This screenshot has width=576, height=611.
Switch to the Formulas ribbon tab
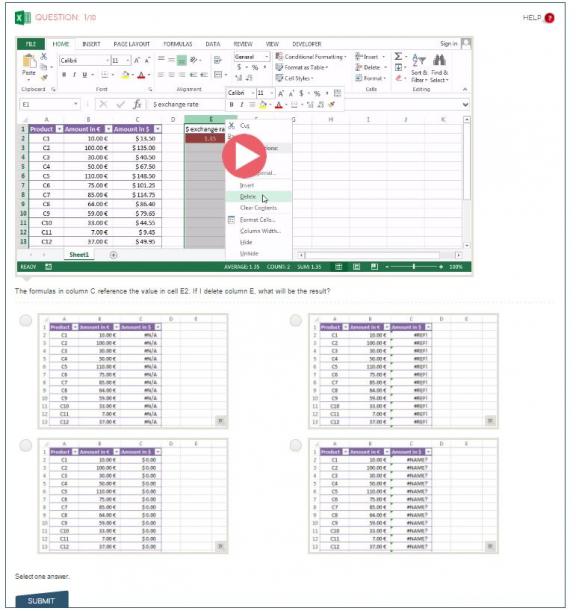click(178, 44)
